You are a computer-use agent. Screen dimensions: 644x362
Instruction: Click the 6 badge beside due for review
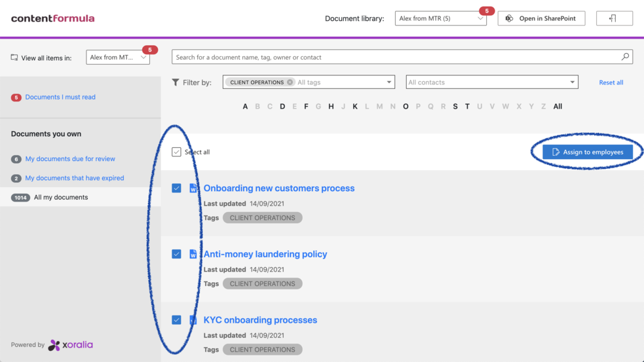coord(16,159)
